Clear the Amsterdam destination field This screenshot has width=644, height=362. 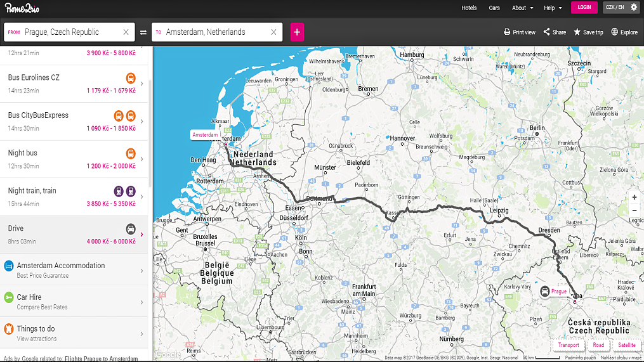coord(273,32)
